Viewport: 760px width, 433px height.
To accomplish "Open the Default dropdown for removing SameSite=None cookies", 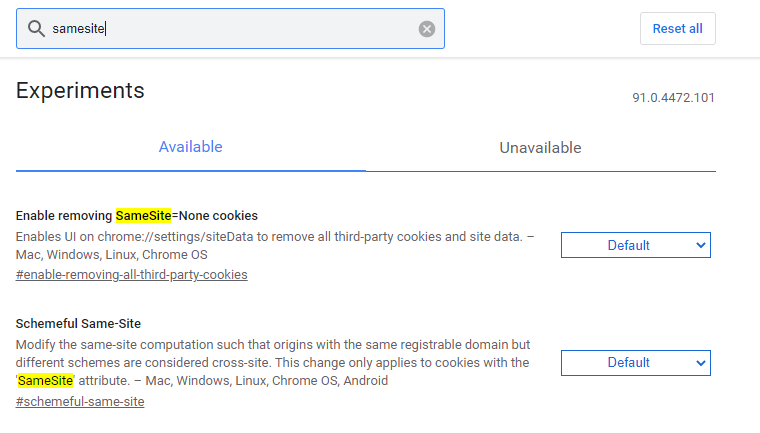I will (x=629, y=245).
